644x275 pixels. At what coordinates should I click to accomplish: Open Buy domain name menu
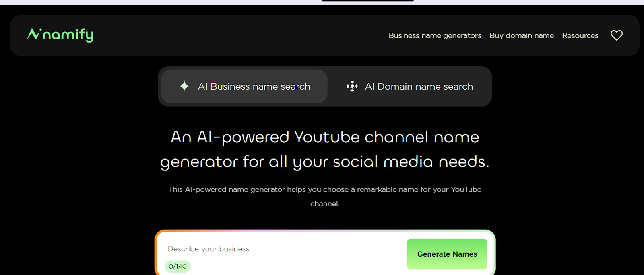tap(522, 35)
